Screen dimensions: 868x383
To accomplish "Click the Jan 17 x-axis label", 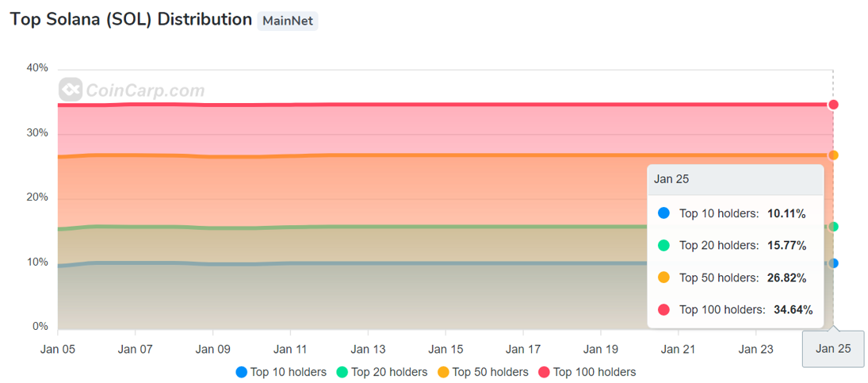I will (x=523, y=349).
